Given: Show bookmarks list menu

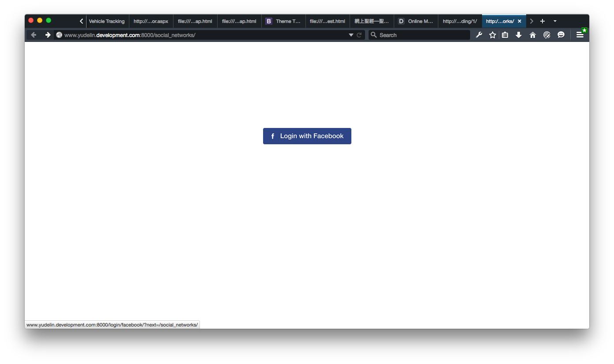Looking at the screenshot, I should point(505,35).
